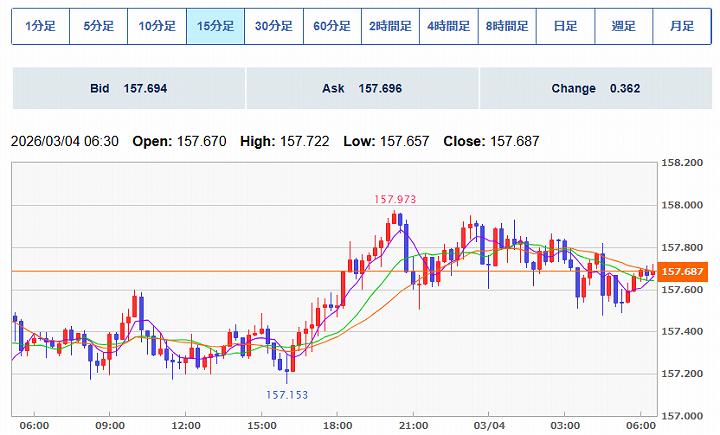Select the 60分足 timeframe
The height and width of the screenshot is (435, 720).
tap(332, 26)
